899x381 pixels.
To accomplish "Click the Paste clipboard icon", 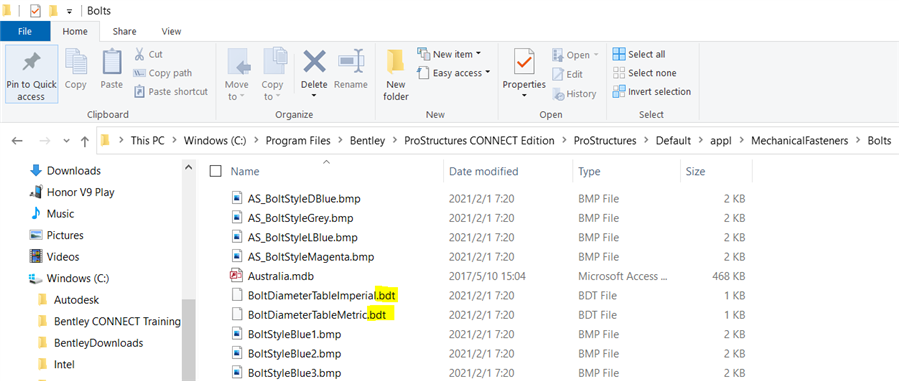I will click(x=111, y=62).
